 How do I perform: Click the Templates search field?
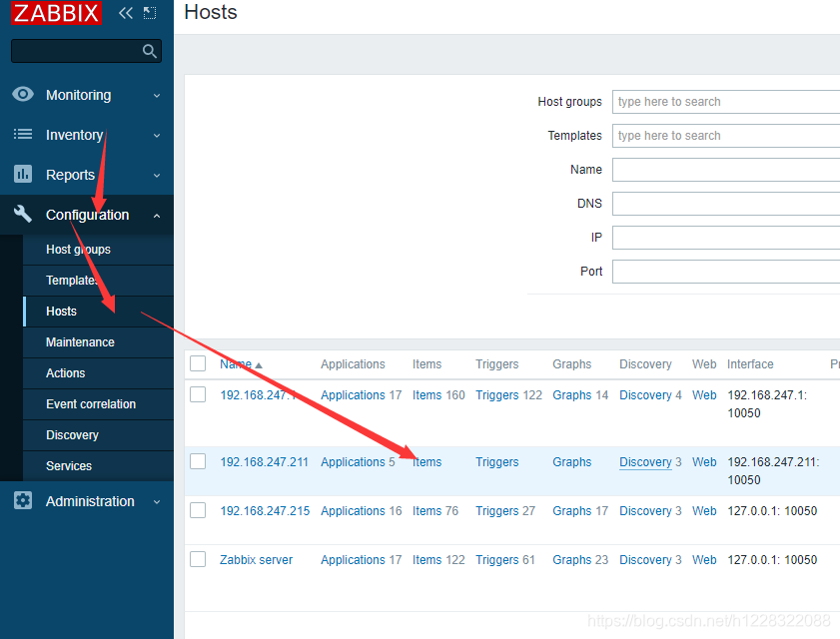click(726, 136)
